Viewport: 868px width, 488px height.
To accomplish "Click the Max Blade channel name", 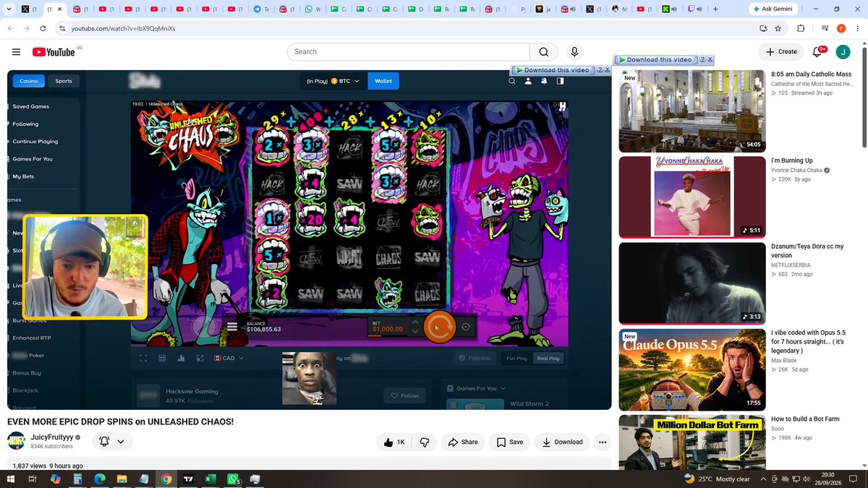I will pyautogui.click(x=783, y=360).
